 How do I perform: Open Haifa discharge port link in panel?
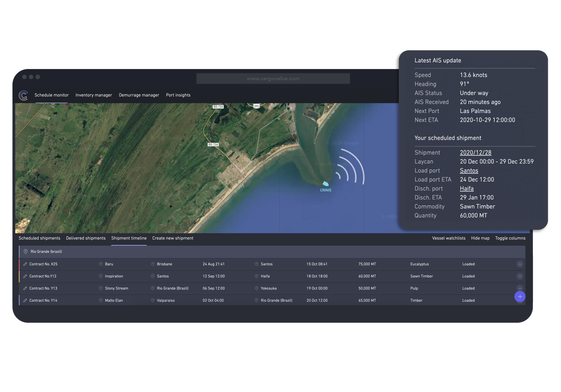click(x=467, y=189)
